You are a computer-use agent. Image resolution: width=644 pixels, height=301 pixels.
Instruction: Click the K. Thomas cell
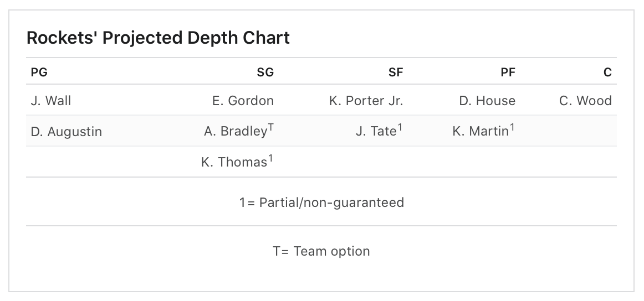point(237,162)
